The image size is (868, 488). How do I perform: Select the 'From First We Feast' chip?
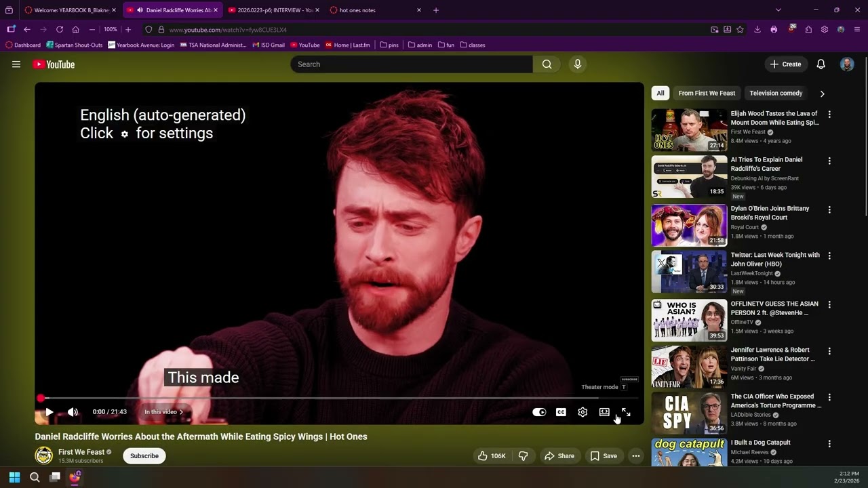click(707, 94)
